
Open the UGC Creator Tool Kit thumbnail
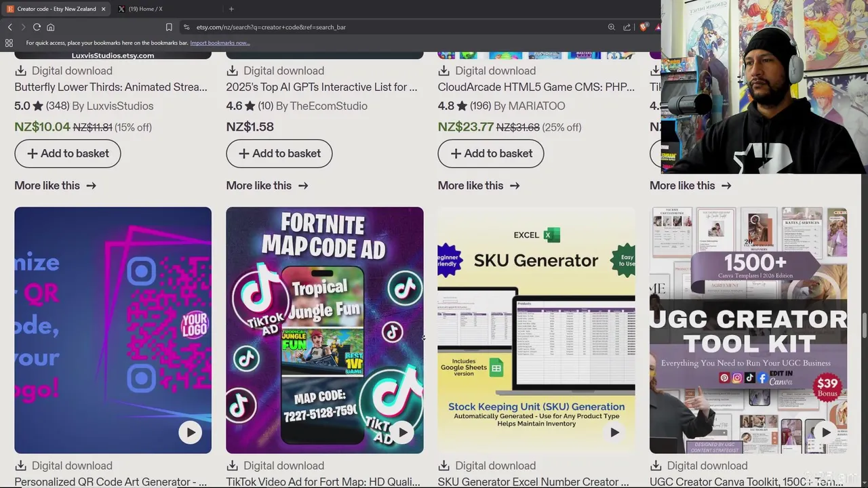coord(748,330)
